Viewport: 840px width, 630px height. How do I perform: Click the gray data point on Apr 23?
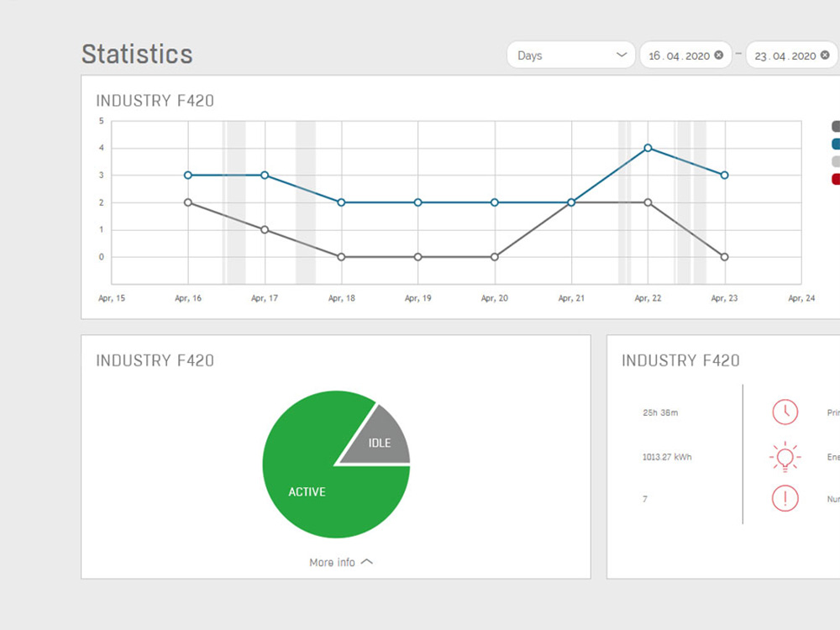(x=724, y=257)
